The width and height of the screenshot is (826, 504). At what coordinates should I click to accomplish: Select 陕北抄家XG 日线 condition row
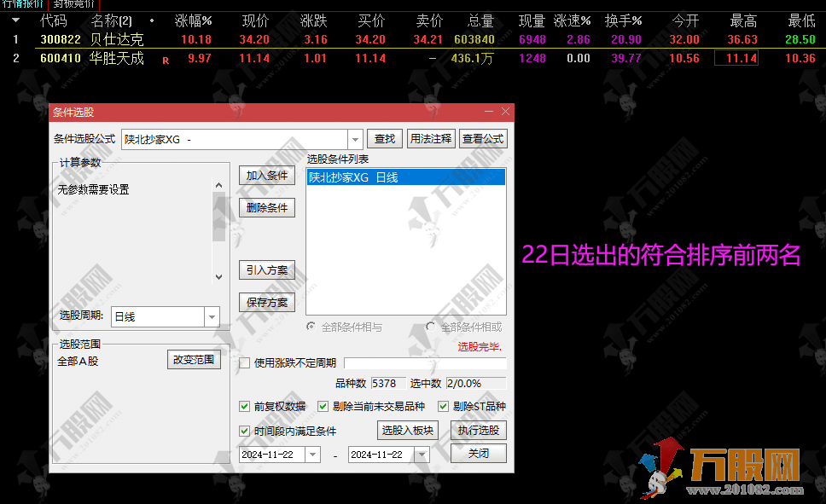coord(405,177)
